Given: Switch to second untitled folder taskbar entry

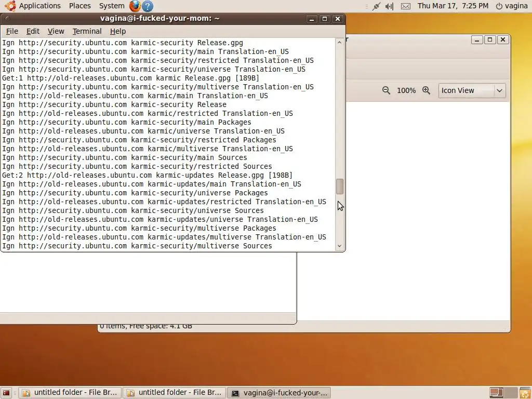Looking at the screenshot, I should [174, 393].
